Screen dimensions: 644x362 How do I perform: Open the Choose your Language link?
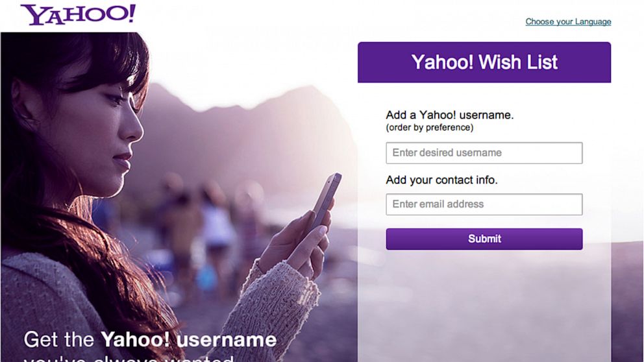click(568, 21)
